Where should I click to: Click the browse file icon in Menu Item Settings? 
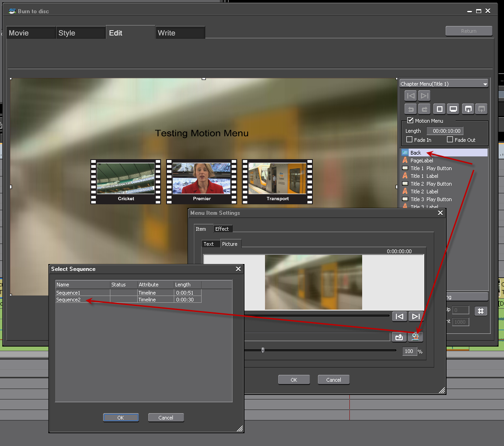point(399,337)
